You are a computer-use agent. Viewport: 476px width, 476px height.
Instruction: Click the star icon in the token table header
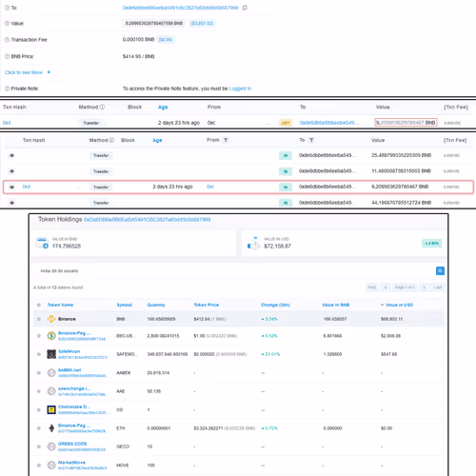pyautogui.click(x=39, y=305)
